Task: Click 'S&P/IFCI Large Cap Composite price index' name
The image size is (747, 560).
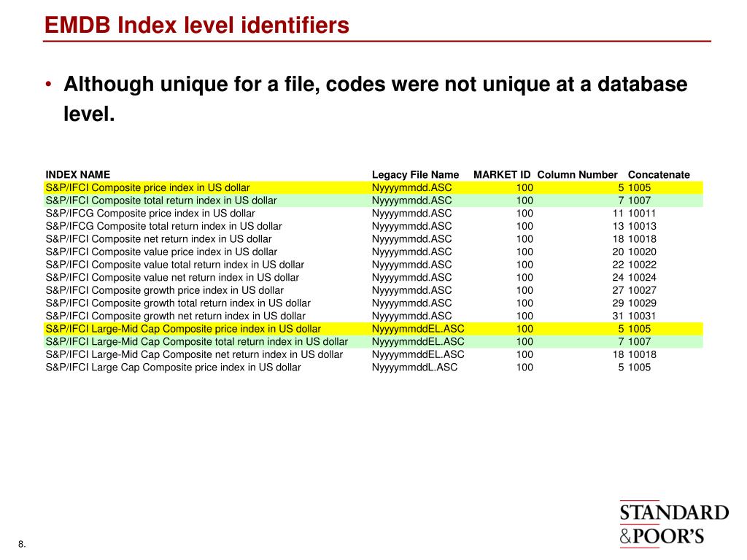Action: [174, 367]
